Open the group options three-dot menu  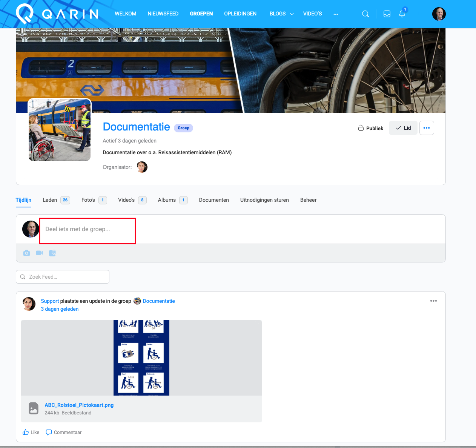[x=426, y=128]
